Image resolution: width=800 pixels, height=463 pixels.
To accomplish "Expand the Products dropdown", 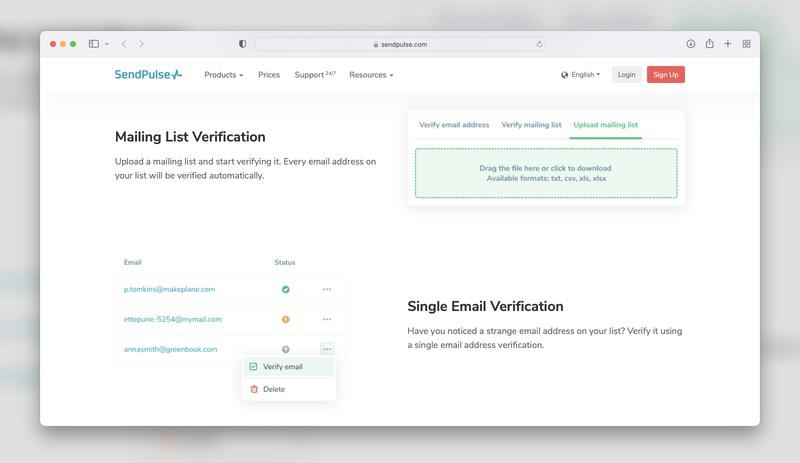I will (223, 75).
